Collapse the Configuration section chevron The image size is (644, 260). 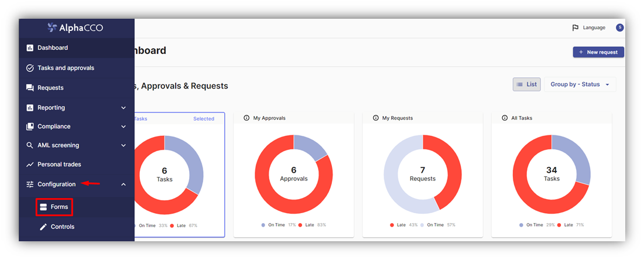click(123, 184)
